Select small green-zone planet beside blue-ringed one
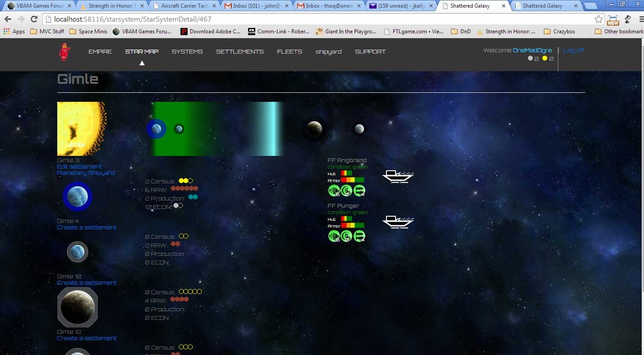The height and width of the screenshot is (355, 644). (x=179, y=129)
